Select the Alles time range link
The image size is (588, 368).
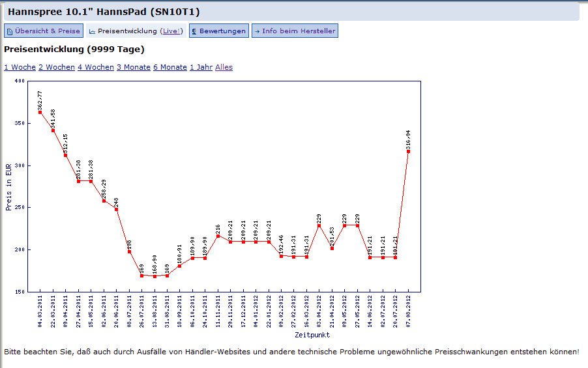pos(224,67)
